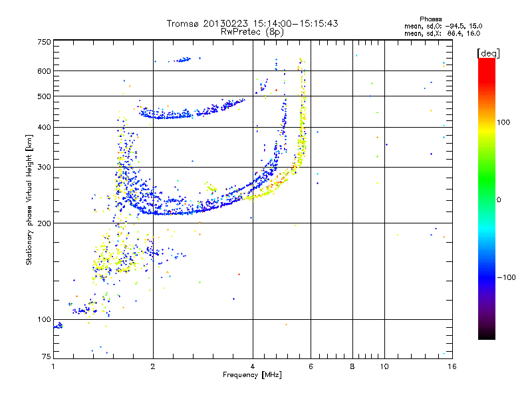Click the x-axis tick label '2'
Image resolution: width=532 pixels, height=399 pixels.
153,366
